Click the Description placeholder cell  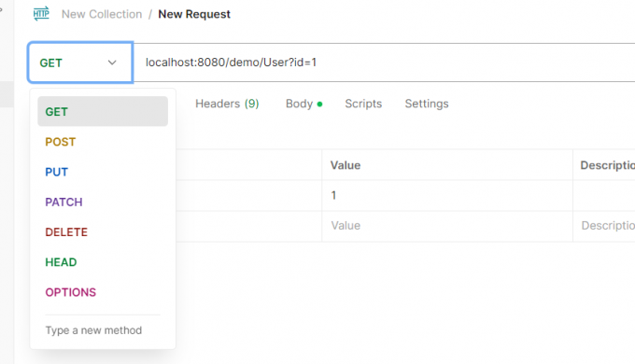(604, 226)
